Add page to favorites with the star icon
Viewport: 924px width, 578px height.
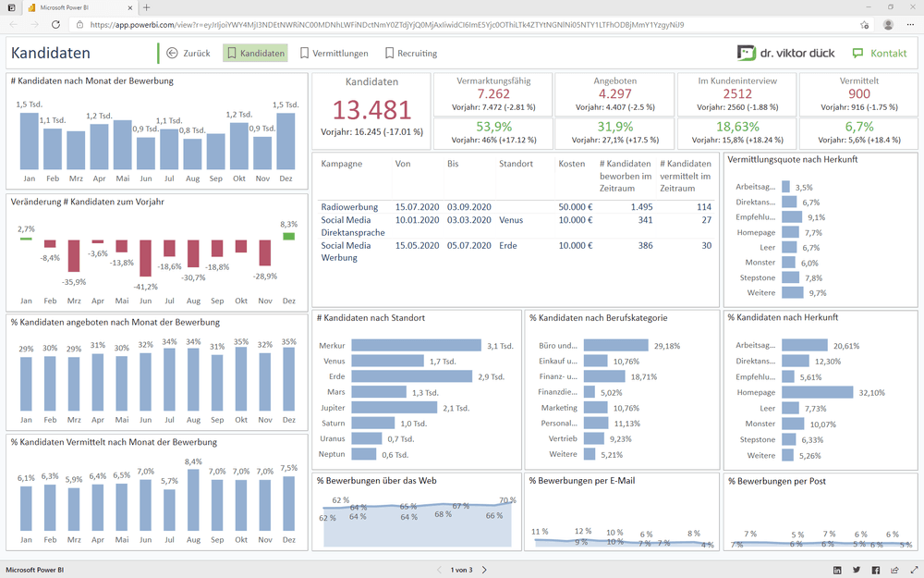coord(864,25)
